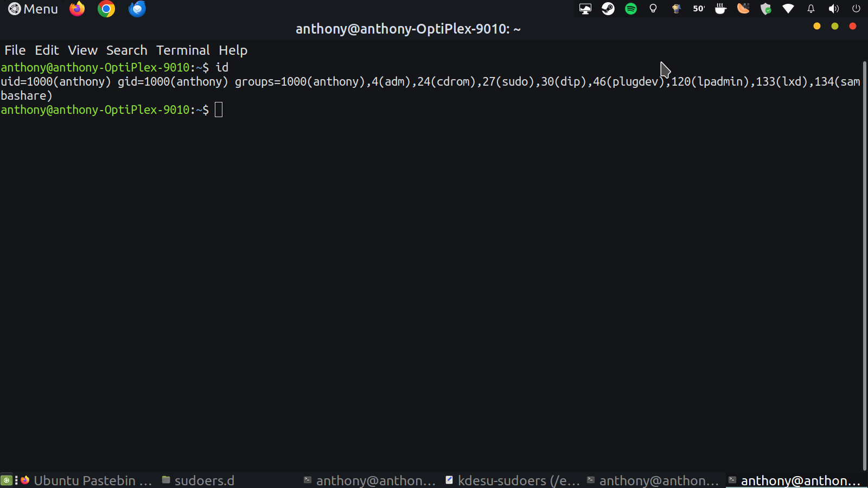Screen dimensions: 868x488
Task: Open the notifications bell
Action: click(811, 9)
